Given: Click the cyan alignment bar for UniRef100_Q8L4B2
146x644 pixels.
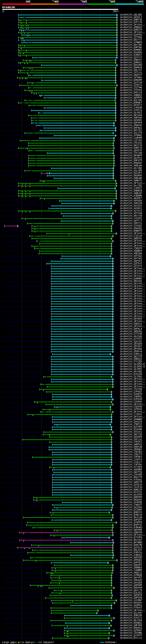Looking at the screenshot, I should [x=68, y=15].
